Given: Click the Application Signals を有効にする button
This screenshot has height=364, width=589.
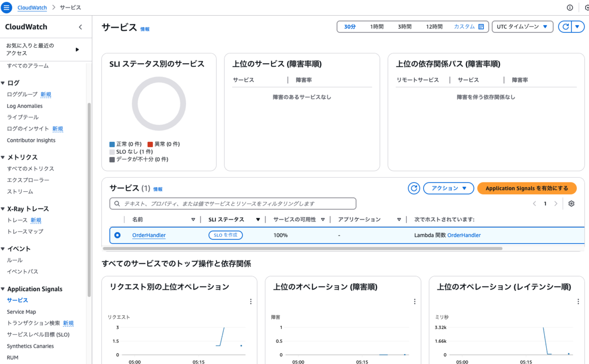Looking at the screenshot, I should 527,188.
